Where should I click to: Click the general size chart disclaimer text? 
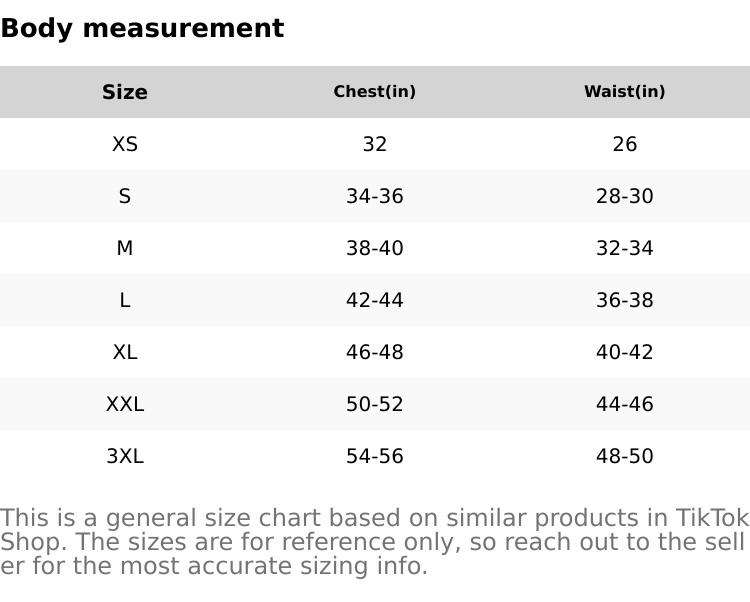point(374,542)
